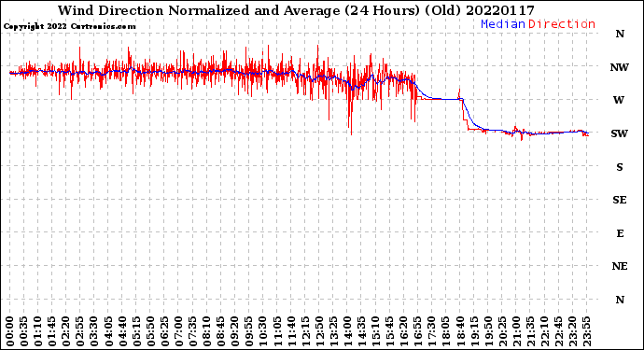Select the 08:45 time axis label

[220, 331]
